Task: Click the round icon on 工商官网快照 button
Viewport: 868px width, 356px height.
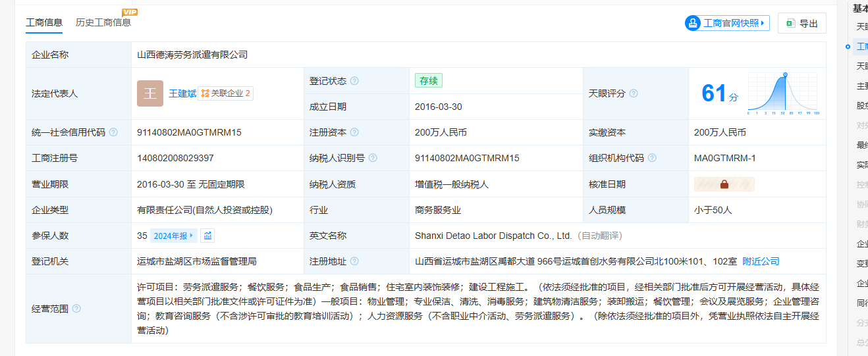Action: coord(693,23)
